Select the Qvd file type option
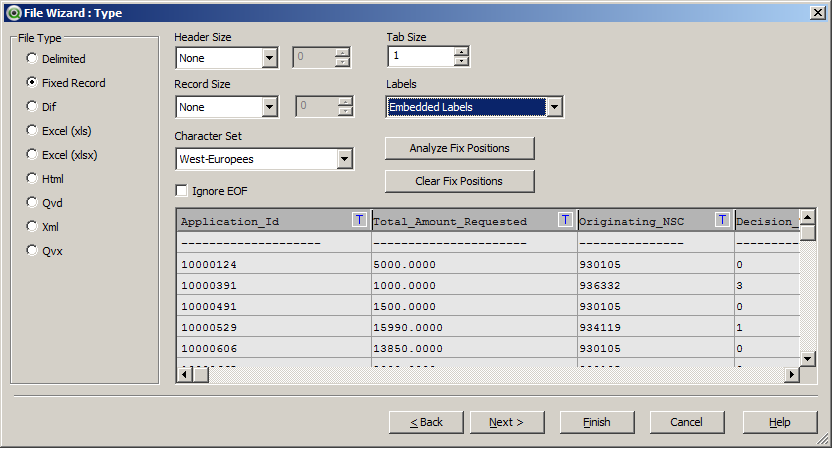Image resolution: width=832 pixels, height=450 pixels. pyautogui.click(x=32, y=203)
